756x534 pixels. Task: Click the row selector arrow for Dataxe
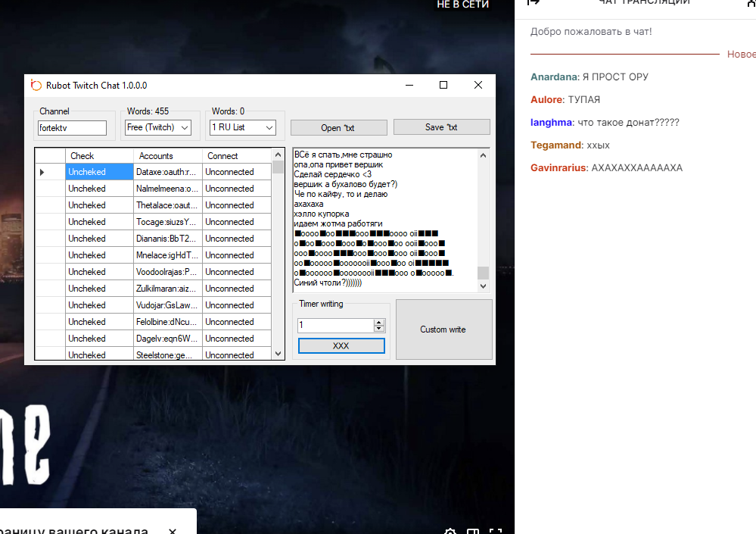coord(42,173)
